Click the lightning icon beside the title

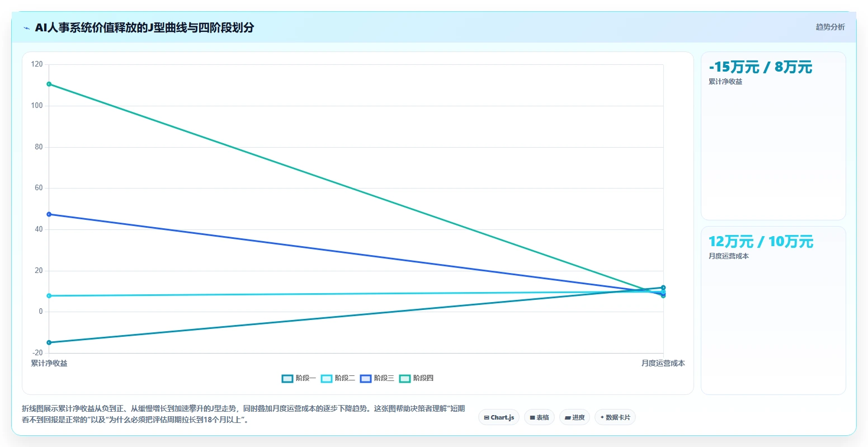tap(26, 27)
